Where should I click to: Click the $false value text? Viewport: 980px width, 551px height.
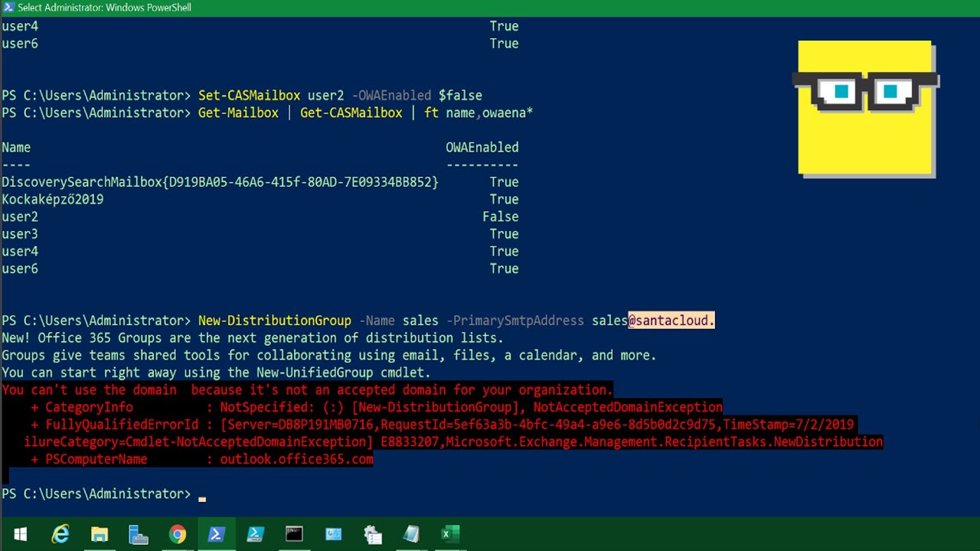[x=460, y=96]
